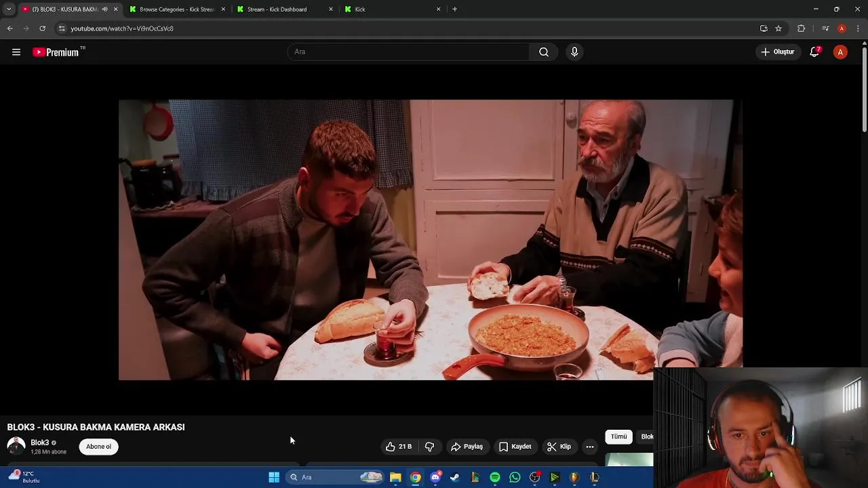
Task: Open a new Chrome tab
Action: 454,9
